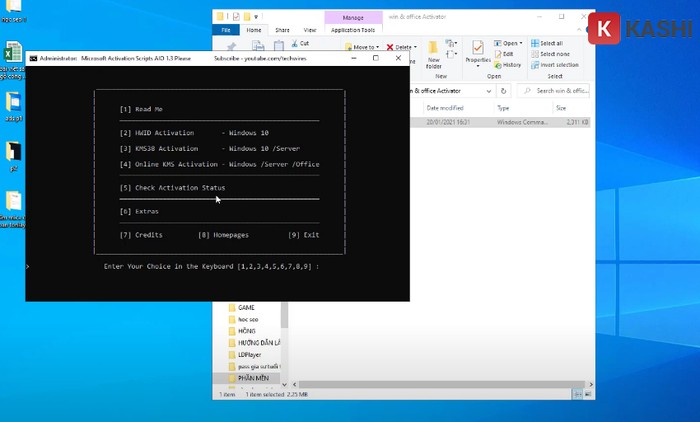700x422 pixels.
Task: Expand the Move to dropdown
Action: coord(377,47)
